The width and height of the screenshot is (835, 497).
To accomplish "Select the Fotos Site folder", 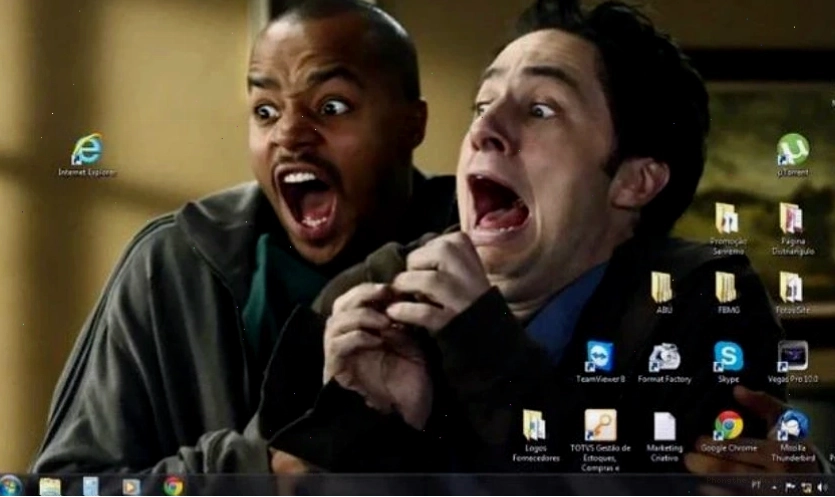I will [x=792, y=293].
